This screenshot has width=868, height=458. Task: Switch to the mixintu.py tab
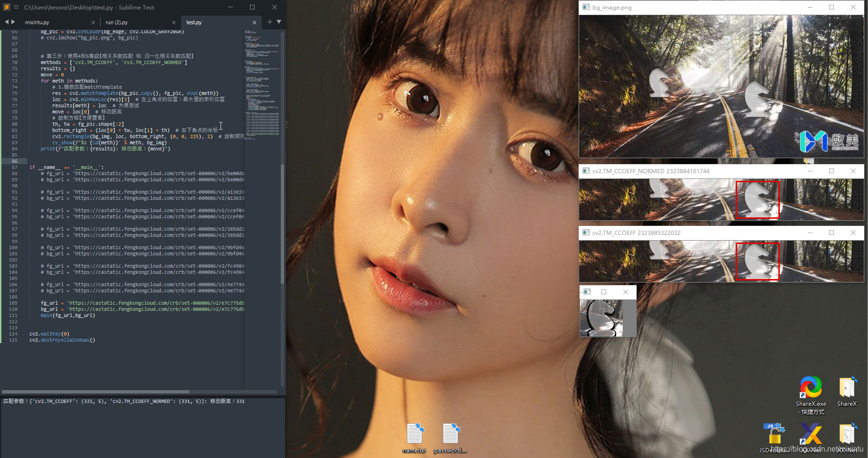coord(37,22)
